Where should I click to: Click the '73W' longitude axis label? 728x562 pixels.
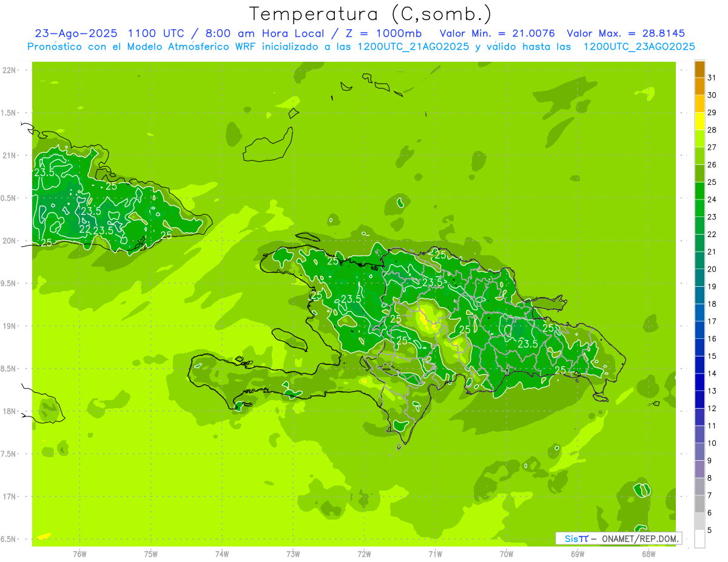click(293, 554)
